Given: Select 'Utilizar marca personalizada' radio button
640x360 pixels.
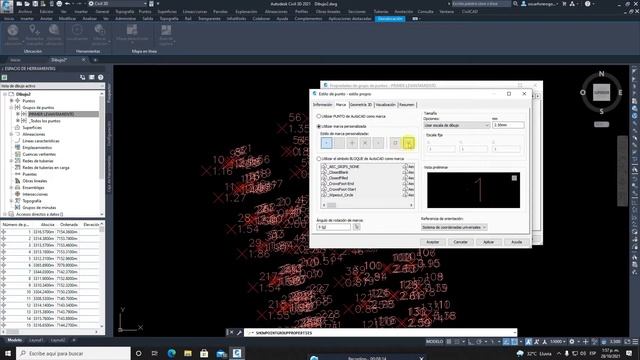Looking at the screenshot, I should (x=319, y=127).
